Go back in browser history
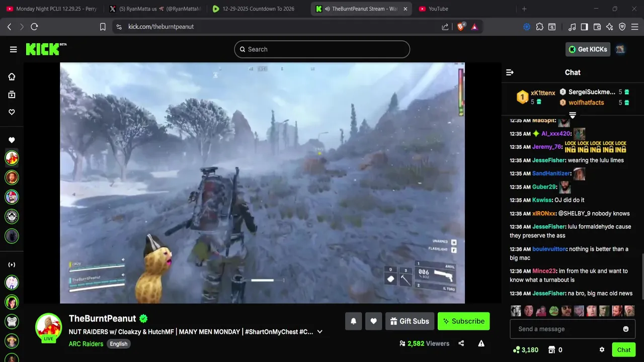This screenshot has width=644, height=362. [9, 27]
